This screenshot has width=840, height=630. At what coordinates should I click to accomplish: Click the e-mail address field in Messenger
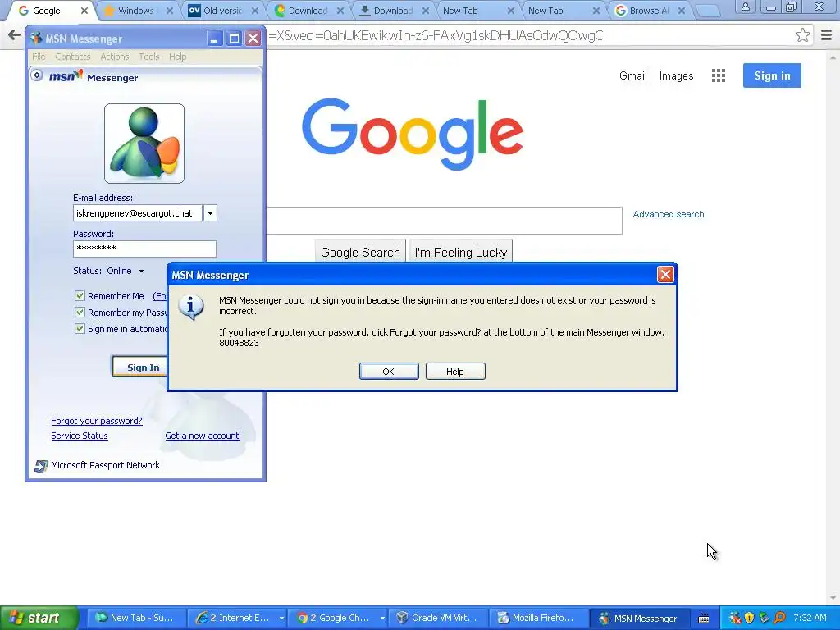tap(138, 213)
